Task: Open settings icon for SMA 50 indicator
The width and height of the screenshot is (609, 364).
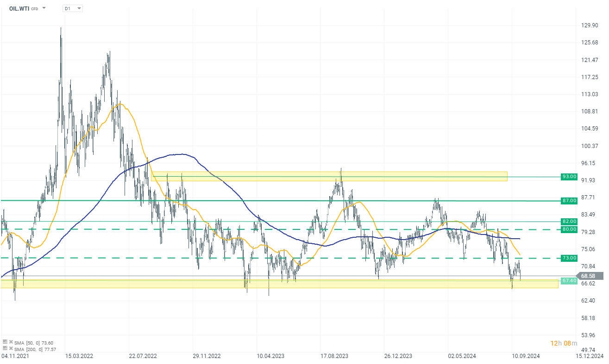Action: tap(5, 342)
